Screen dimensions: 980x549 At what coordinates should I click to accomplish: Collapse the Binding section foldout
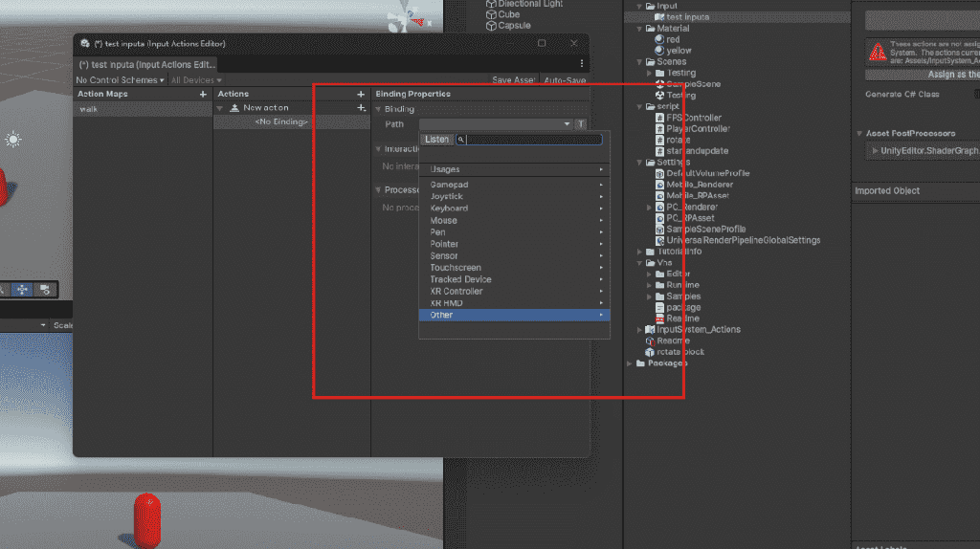pyautogui.click(x=378, y=109)
